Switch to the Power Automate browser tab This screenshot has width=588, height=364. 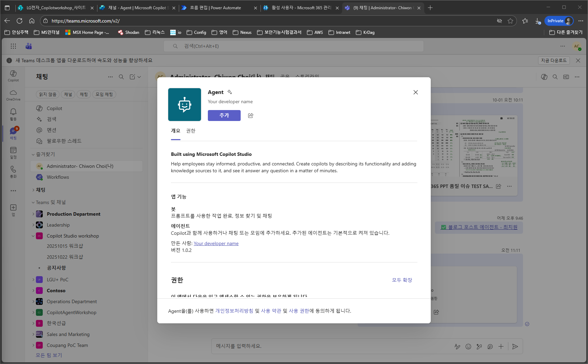click(x=219, y=8)
